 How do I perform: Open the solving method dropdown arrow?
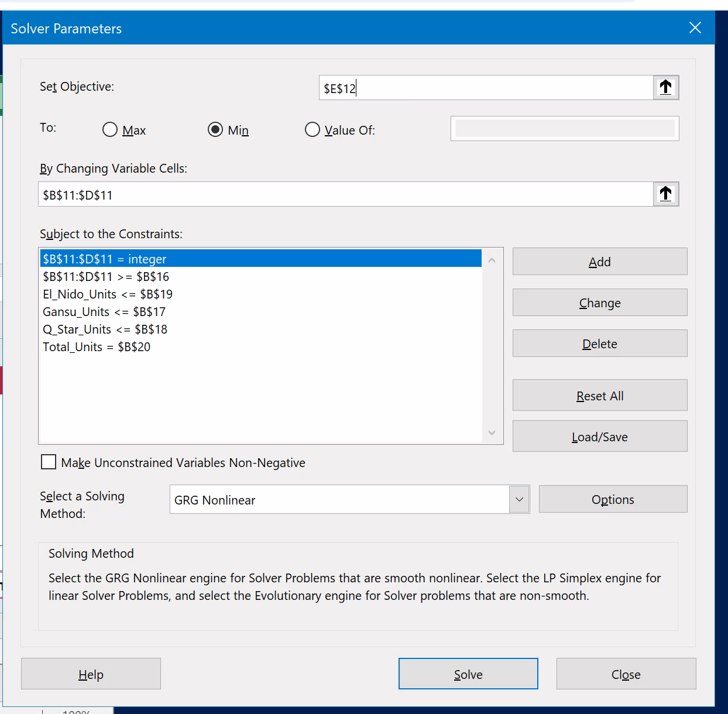(519, 500)
